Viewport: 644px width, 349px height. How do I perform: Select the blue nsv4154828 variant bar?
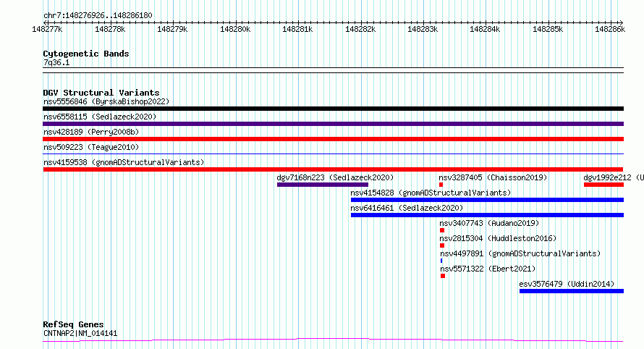click(x=487, y=200)
